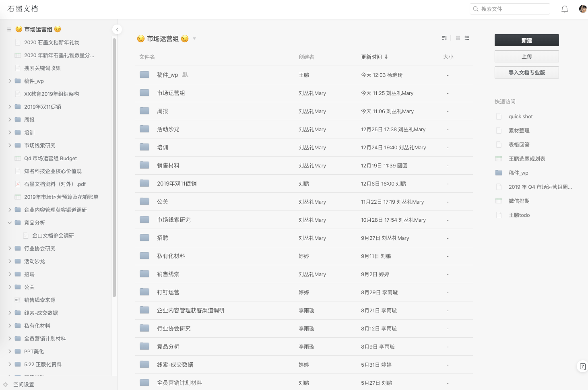Screen dimensions: 588x390
Task: Sort by the 大小 column header
Action: pyautogui.click(x=448, y=57)
